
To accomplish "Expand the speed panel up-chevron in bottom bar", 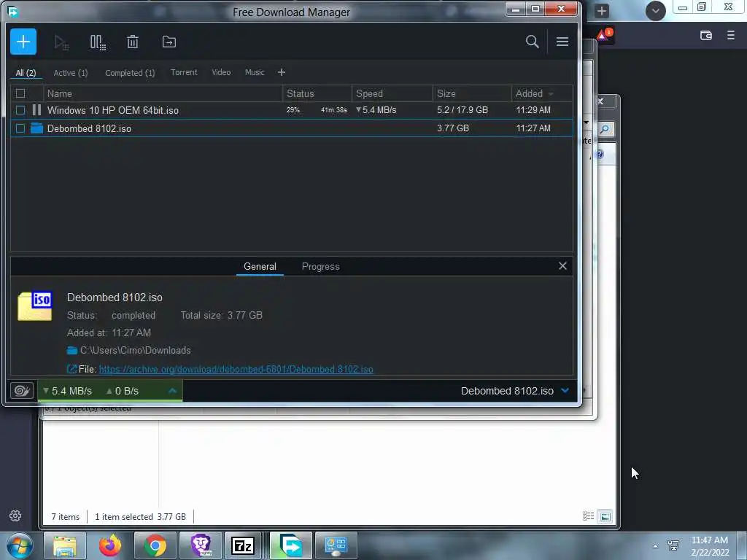I will pos(172,391).
